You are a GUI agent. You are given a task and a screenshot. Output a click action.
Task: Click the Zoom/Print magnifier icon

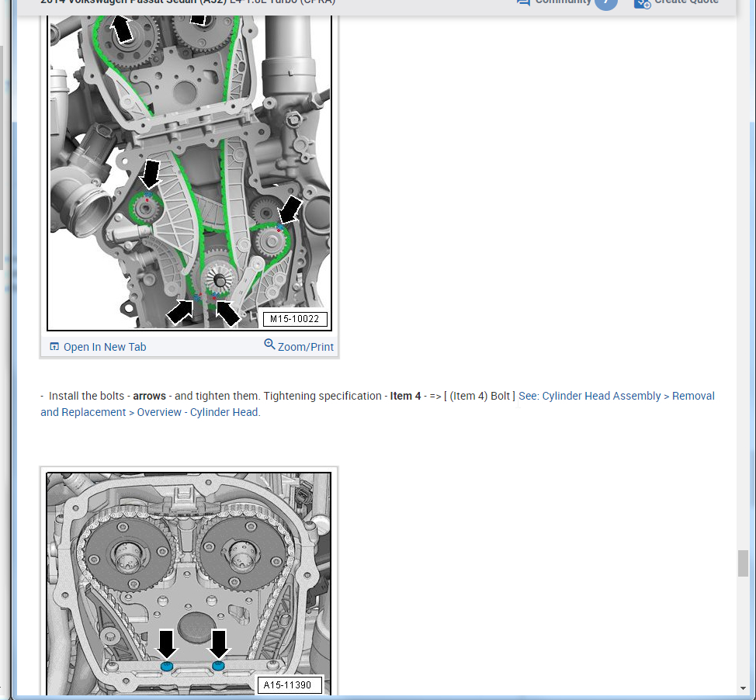tap(269, 345)
